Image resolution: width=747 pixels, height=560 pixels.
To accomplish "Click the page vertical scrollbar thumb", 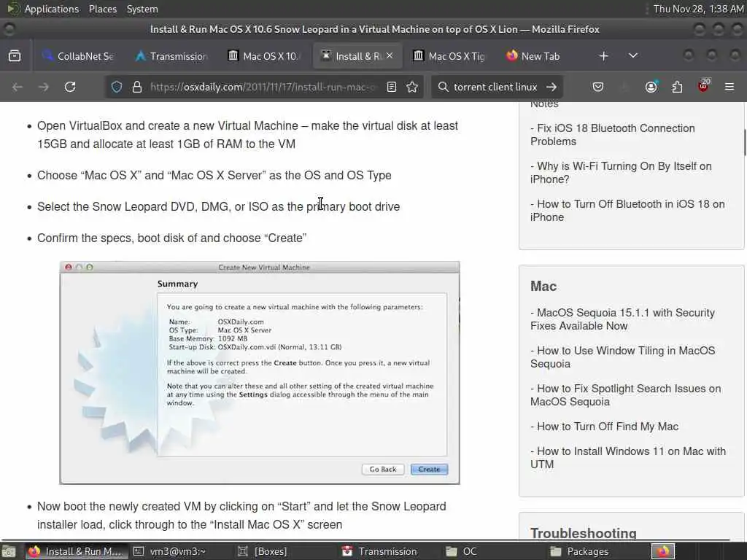I will (x=745, y=142).
